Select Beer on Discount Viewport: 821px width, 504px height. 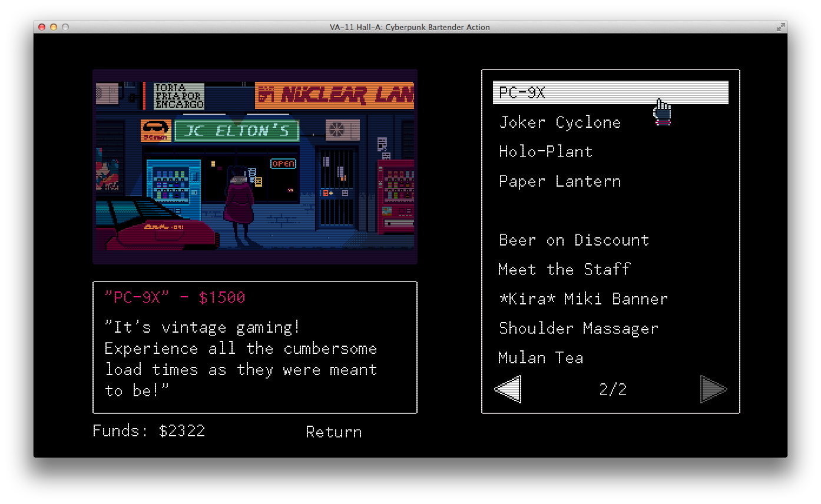tap(574, 240)
